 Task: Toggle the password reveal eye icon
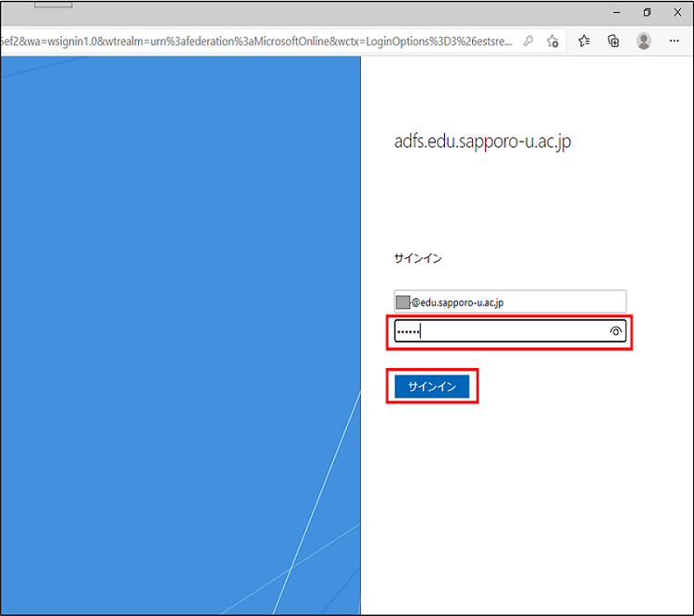[x=615, y=331]
